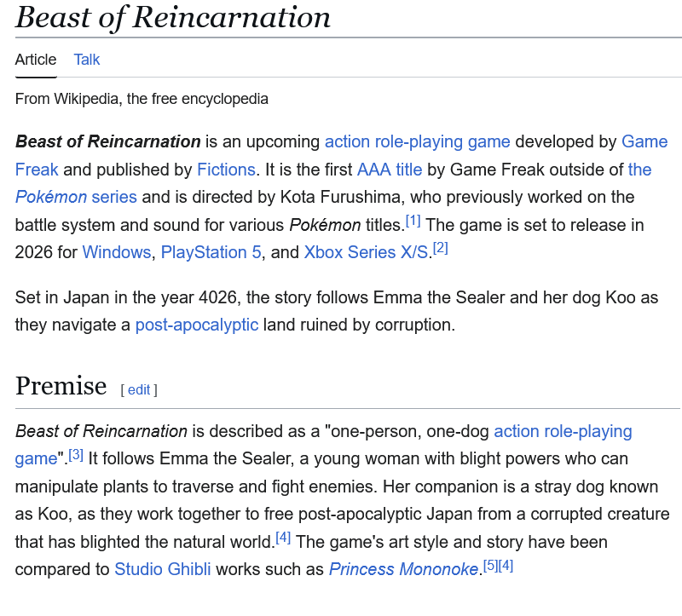Click the AAA title link
Image resolution: width=682 pixels, height=616 pixels.
coord(390,170)
